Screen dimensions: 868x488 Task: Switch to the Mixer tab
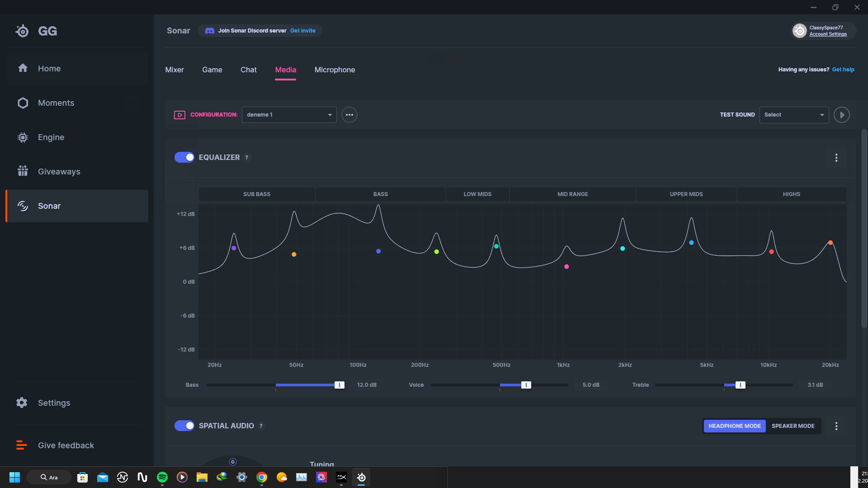click(x=174, y=70)
